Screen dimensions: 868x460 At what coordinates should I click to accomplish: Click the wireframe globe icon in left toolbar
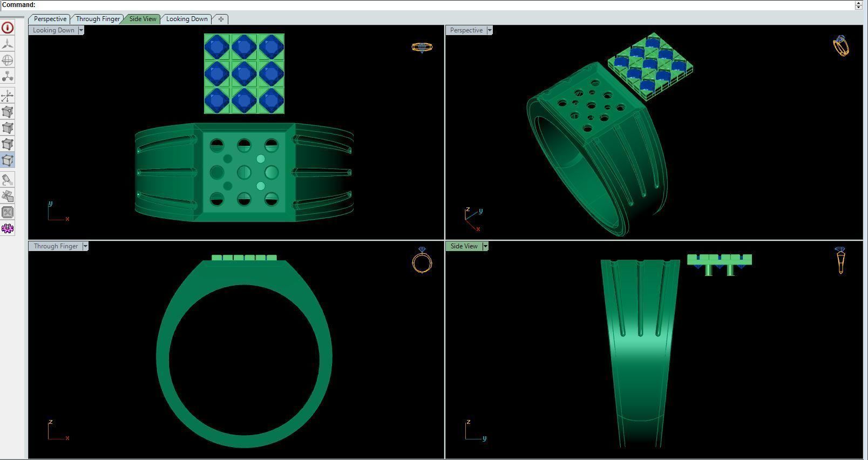tap(8, 60)
